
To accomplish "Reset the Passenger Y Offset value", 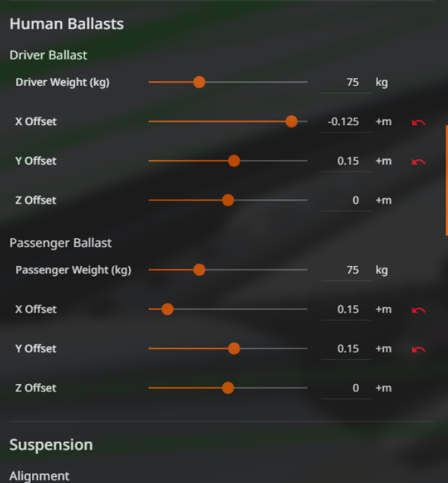I will click(419, 349).
